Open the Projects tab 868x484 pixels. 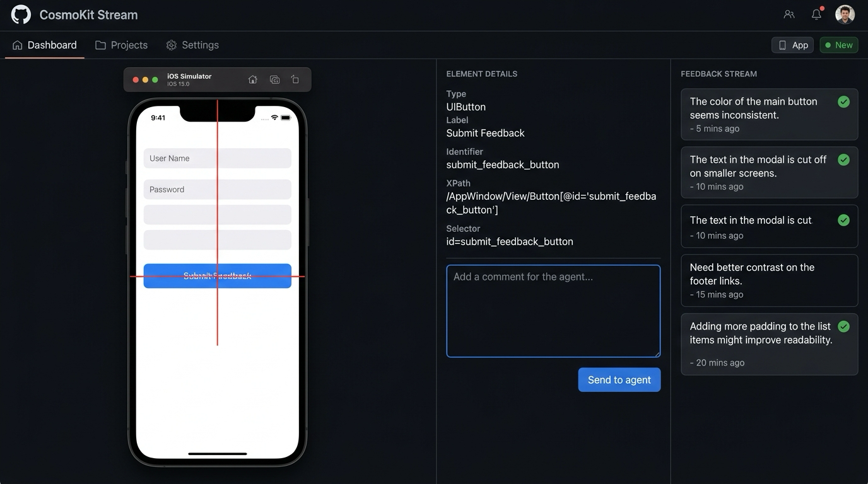121,45
